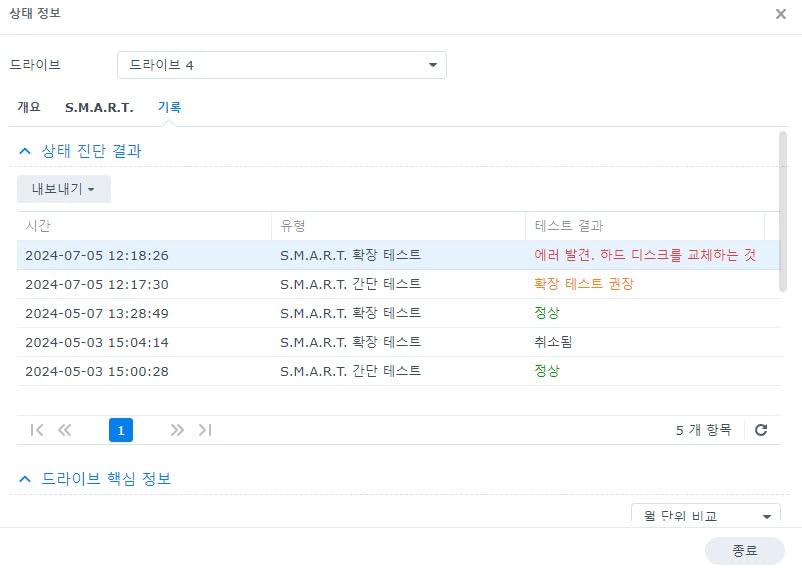802x568 pixels.
Task: Go to last page icon
Action: (205, 430)
